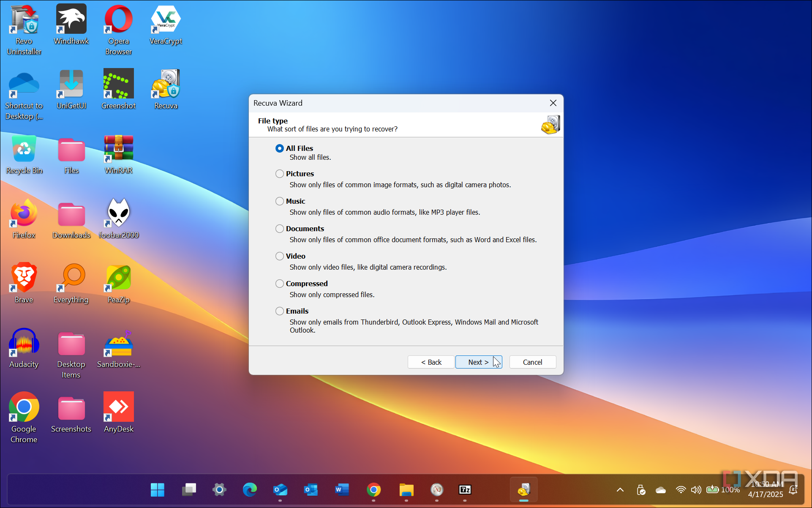812x508 pixels.
Task: Select the PeaZip desktop icon
Action: point(119,284)
